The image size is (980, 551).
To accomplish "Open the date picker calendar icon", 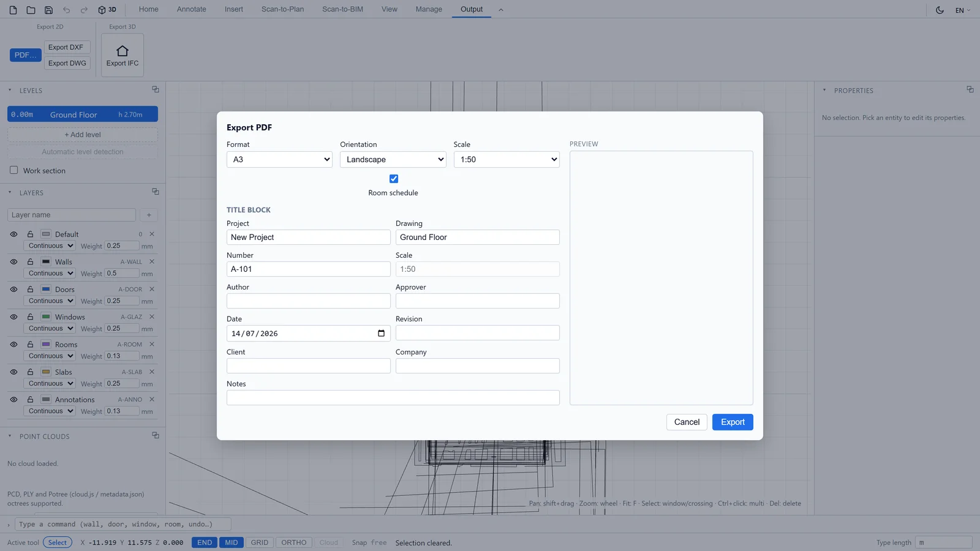I will pos(381,334).
